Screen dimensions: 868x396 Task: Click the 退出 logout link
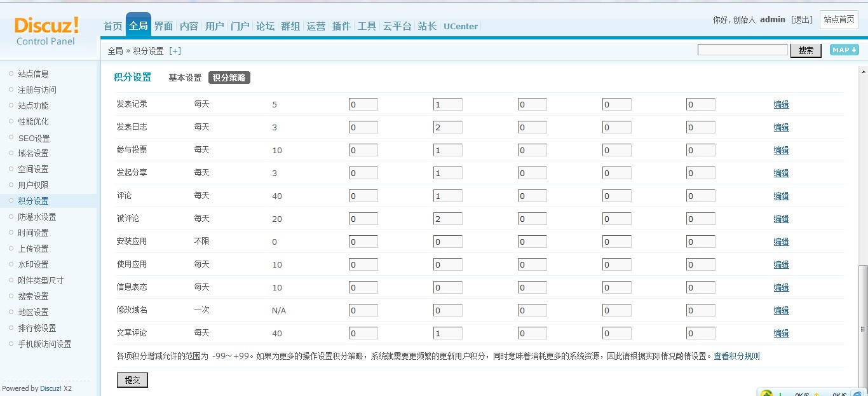[x=802, y=20]
